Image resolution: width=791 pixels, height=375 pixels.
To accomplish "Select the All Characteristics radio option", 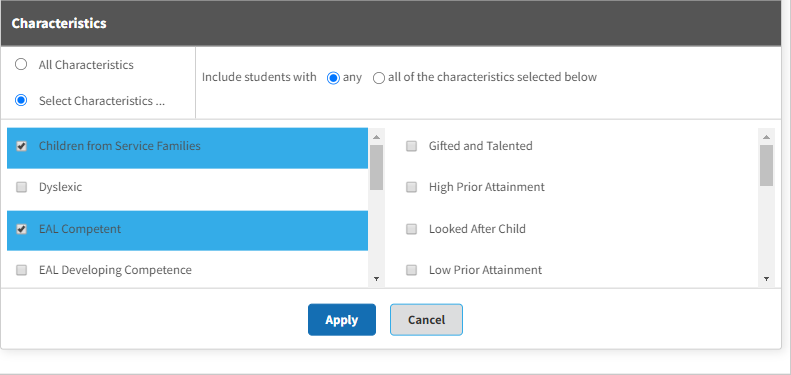I will tap(21, 65).
